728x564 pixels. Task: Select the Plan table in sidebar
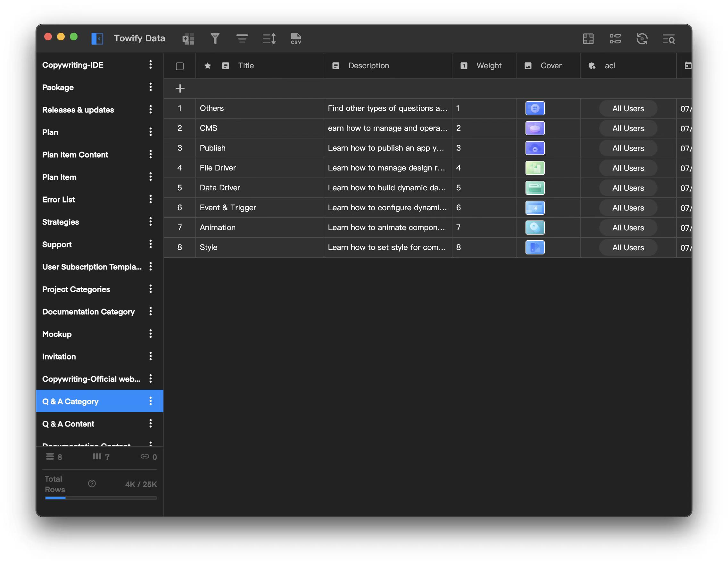click(x=100, y=132)
